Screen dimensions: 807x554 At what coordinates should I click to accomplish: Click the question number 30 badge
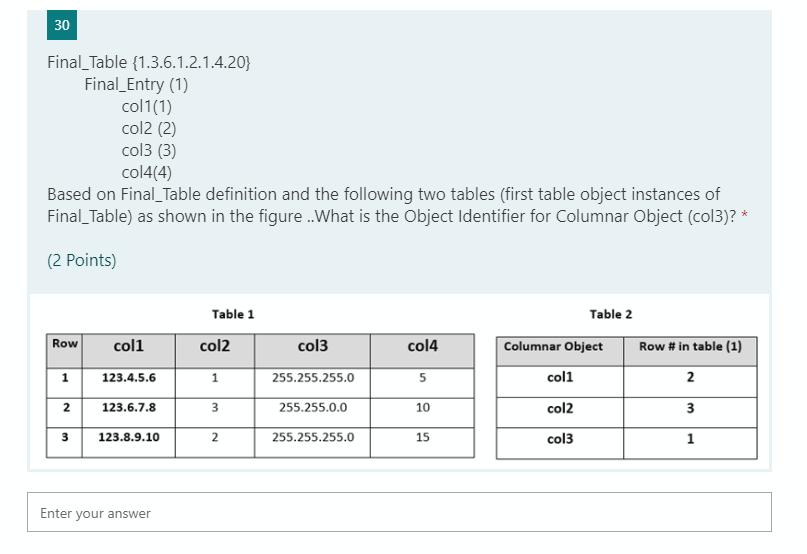click(x=62, y=25)
